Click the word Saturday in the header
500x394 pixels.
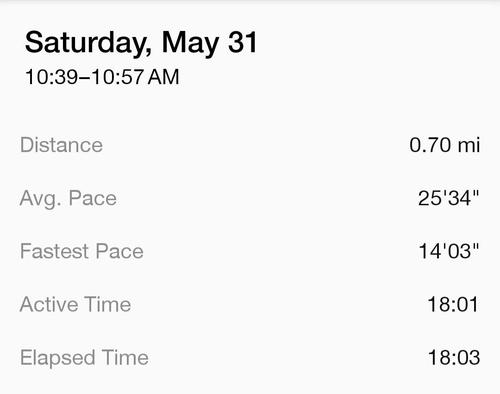click(88, 44)
